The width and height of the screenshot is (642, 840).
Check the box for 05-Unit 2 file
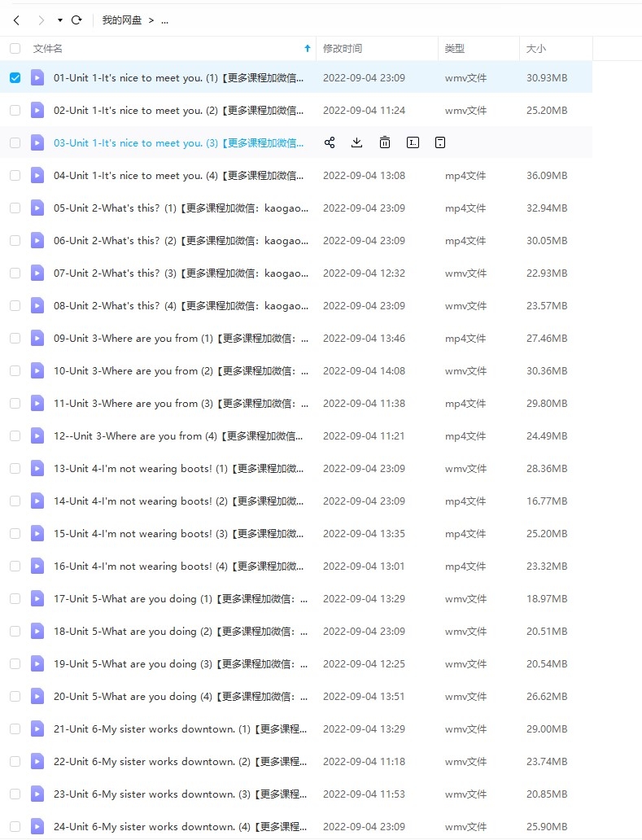click(x=15, y=208)
